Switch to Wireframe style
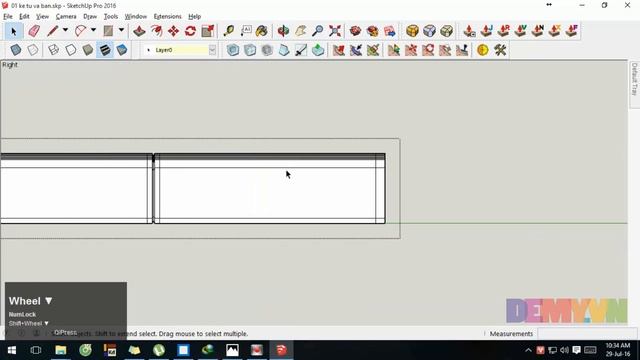Viewport: 640px width, 360px height. (x=53, y=50)
